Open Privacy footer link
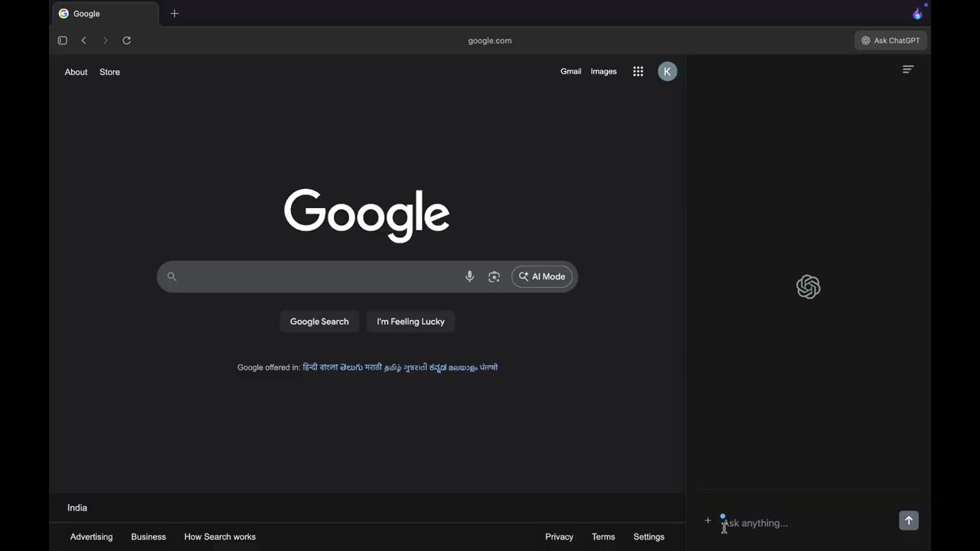Screen dimensions: 980x551 point(559,536)
